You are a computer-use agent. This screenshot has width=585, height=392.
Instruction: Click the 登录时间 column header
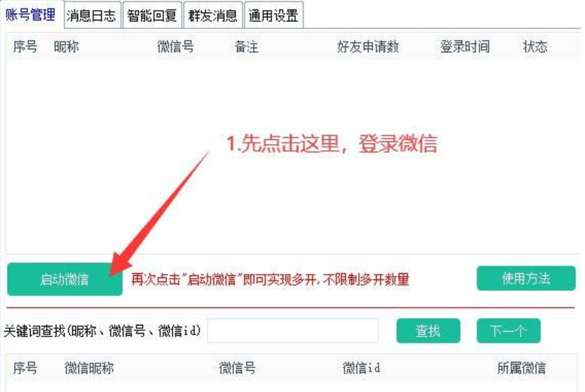click(x=465, y=47)
